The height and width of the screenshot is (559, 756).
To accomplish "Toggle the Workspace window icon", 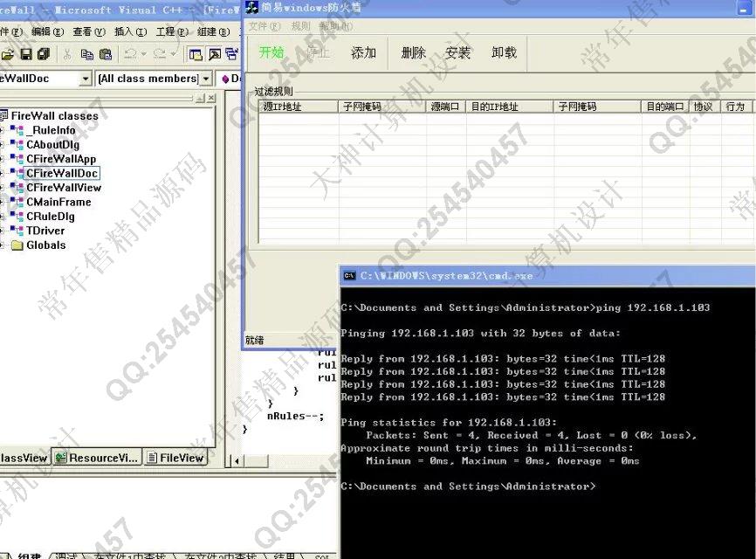I will tap(196, 54).
